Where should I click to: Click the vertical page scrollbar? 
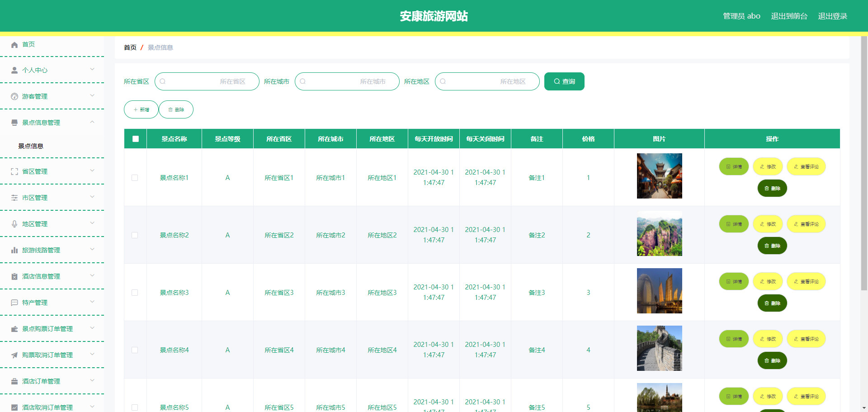[864, 163]
